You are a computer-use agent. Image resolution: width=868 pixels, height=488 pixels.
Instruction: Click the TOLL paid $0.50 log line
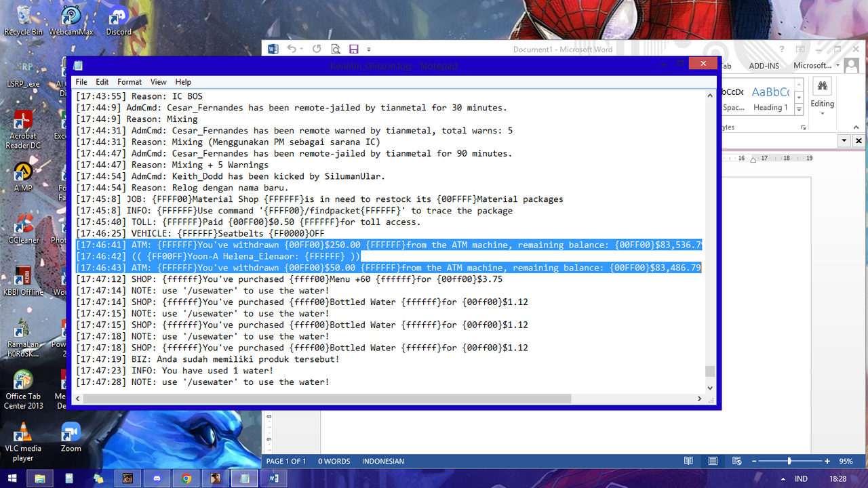[248, 222]
